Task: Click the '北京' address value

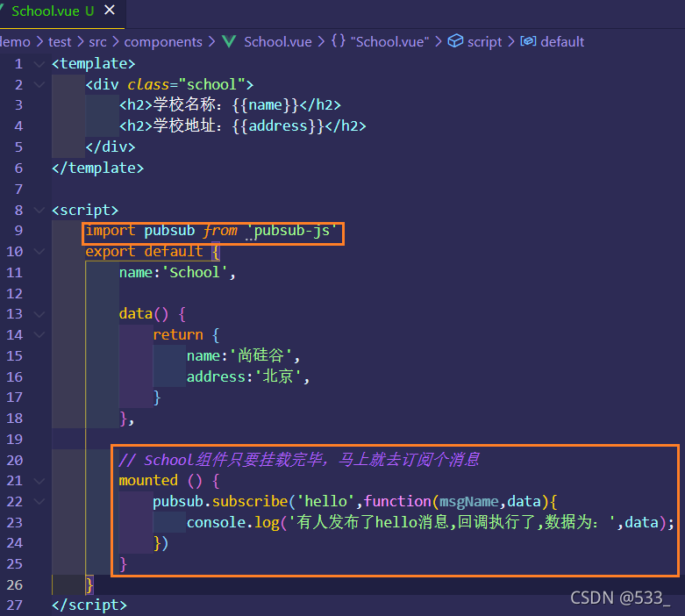Action: 278,376
